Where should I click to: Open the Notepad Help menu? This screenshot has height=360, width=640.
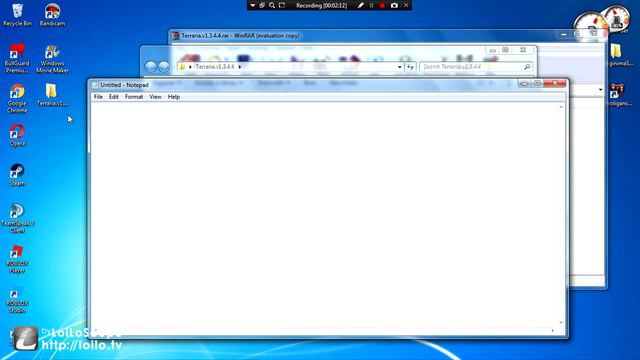click(x=174, y=97)
